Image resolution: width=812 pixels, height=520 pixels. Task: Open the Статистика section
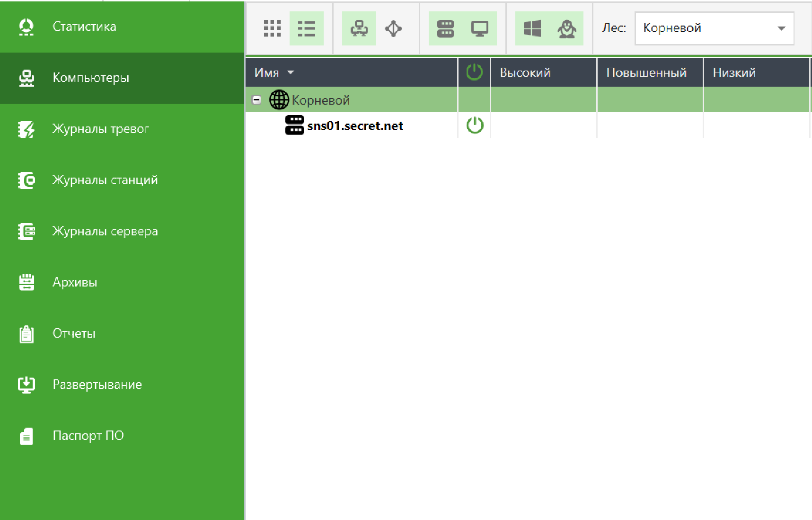tap(84, 27)
